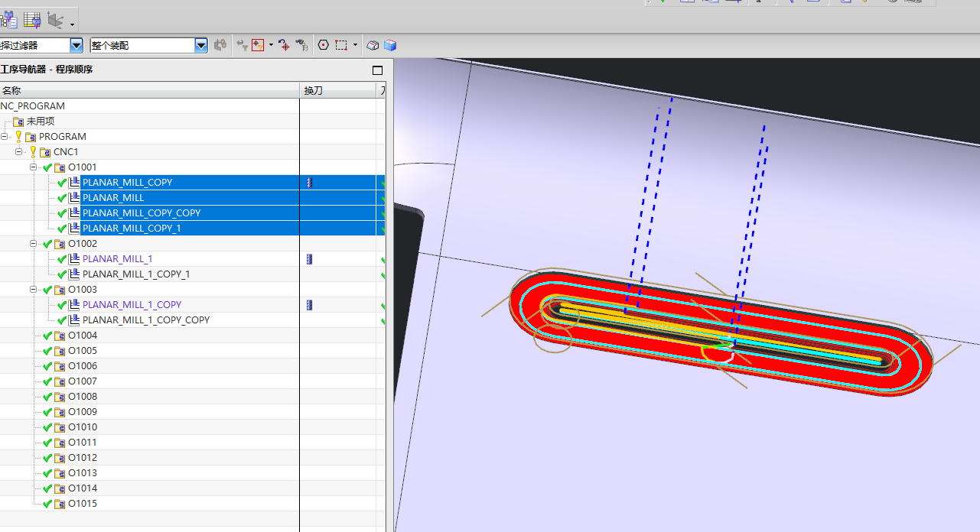Select the PLANAR_MILL_COPY operation
The image size is (980, 532).
(x=128, y=183)
